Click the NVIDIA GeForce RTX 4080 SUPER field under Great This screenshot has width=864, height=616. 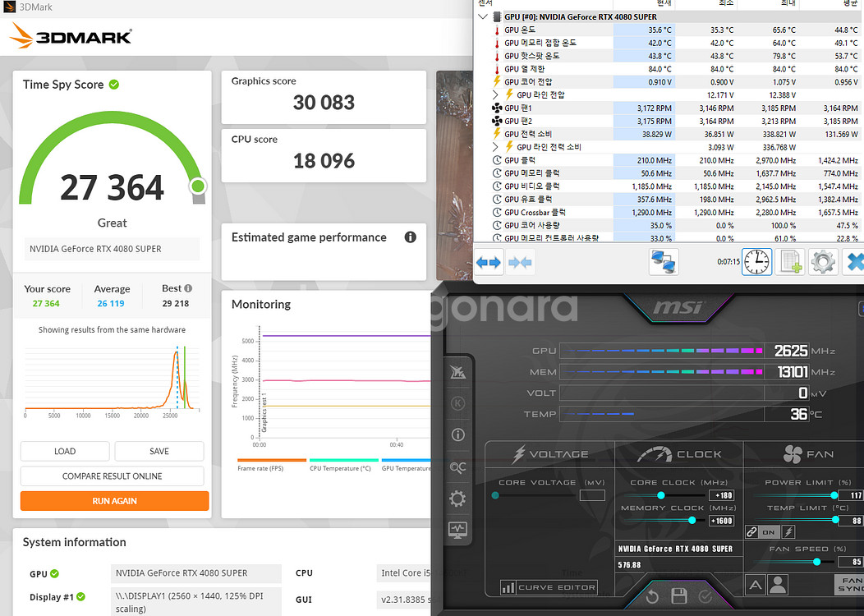coord(112,249)
